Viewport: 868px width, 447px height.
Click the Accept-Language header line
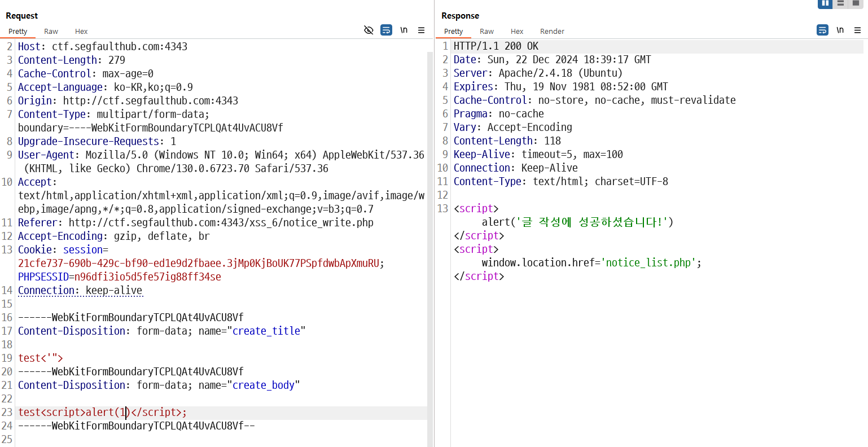click(x=106, y=87)
